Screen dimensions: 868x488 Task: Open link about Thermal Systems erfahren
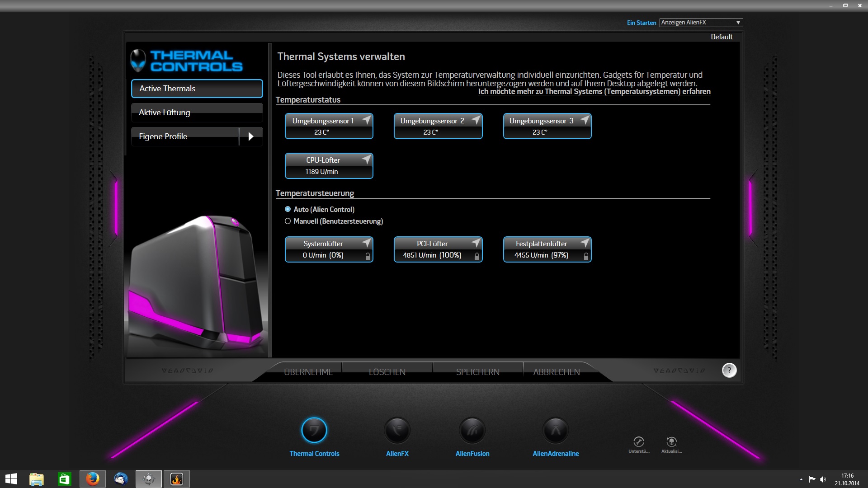pyautogui.click(x=594, y=92)
